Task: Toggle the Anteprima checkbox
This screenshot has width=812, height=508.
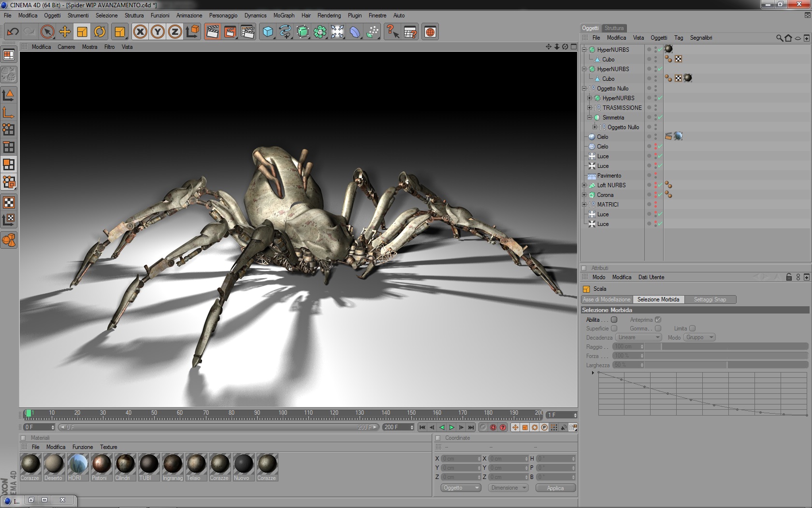Action: [658, 320]
